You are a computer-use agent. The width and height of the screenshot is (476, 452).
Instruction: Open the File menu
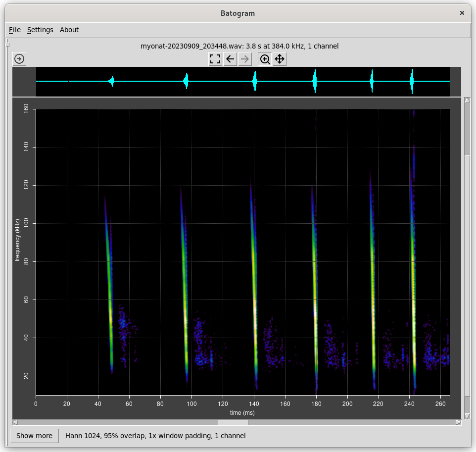coord(15,30)
